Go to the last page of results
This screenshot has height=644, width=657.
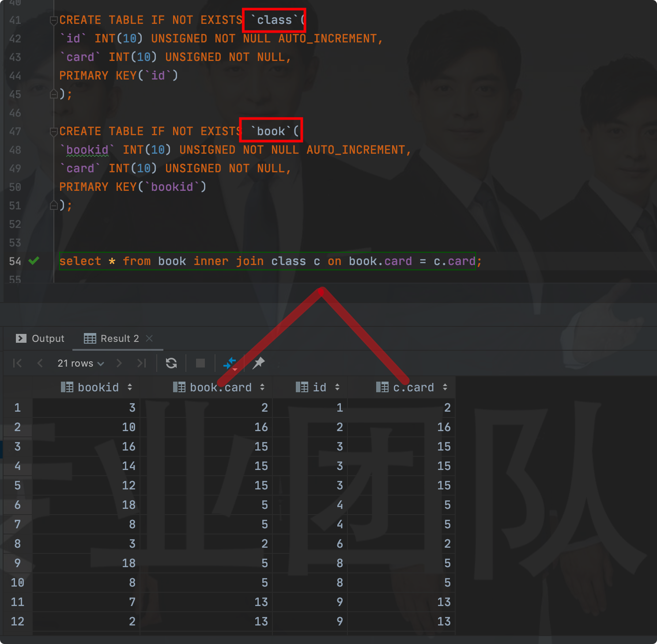[x=141, y=363]
